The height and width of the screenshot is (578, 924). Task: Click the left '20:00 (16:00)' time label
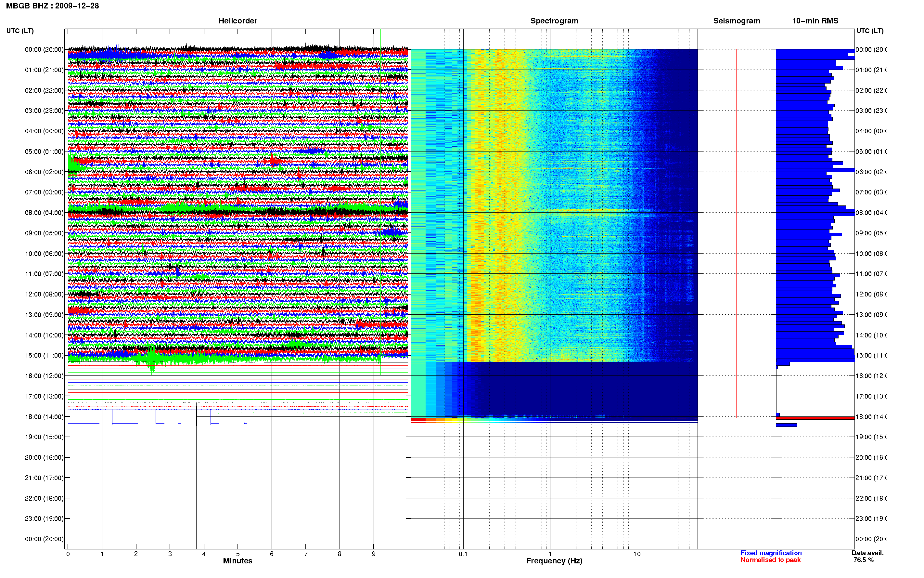pyautogui.click(x=44, y=458)
